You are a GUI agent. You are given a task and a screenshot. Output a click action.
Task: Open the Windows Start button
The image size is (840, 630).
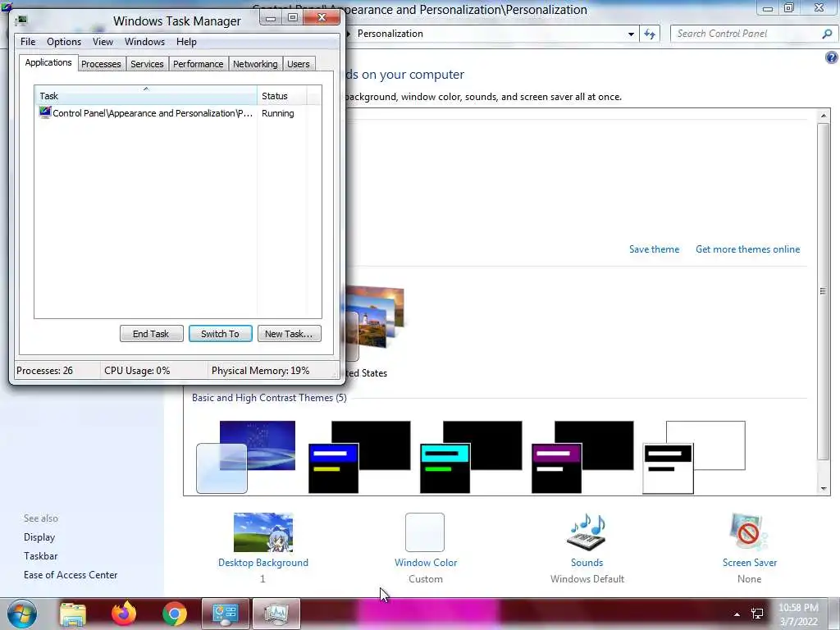[22, 614]
